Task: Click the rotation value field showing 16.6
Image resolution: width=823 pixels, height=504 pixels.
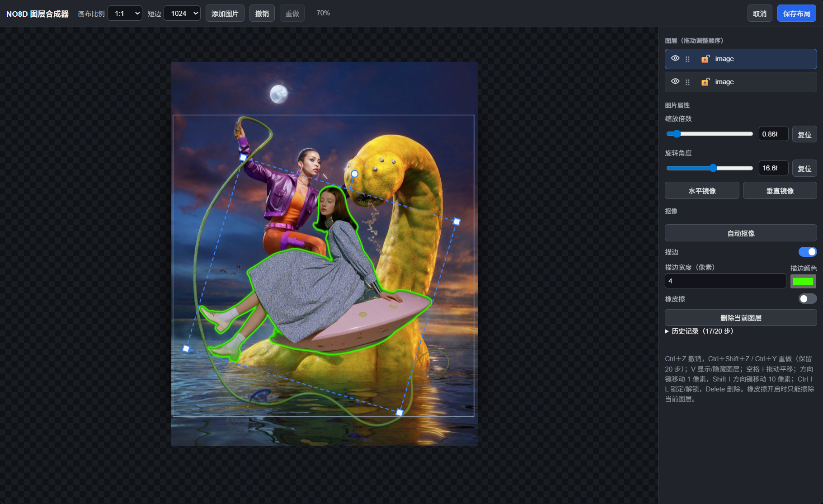Action: (x=774, y=168)
